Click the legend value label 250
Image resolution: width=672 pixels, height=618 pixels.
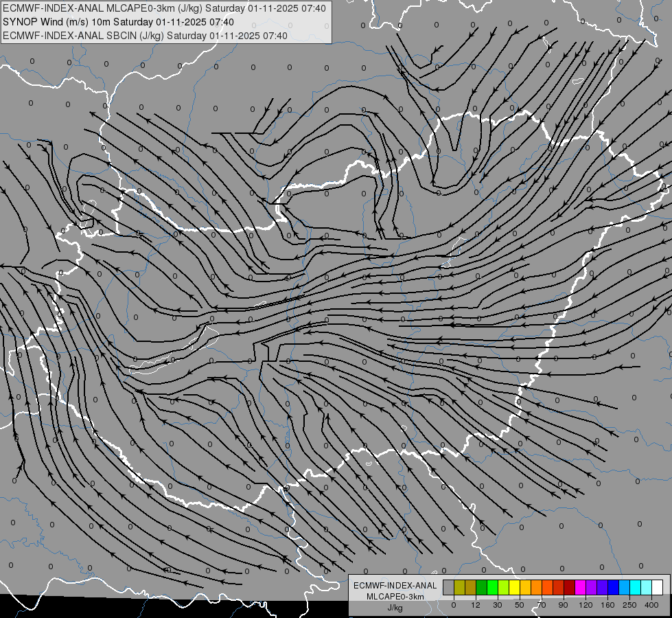[x=629, y=605]
